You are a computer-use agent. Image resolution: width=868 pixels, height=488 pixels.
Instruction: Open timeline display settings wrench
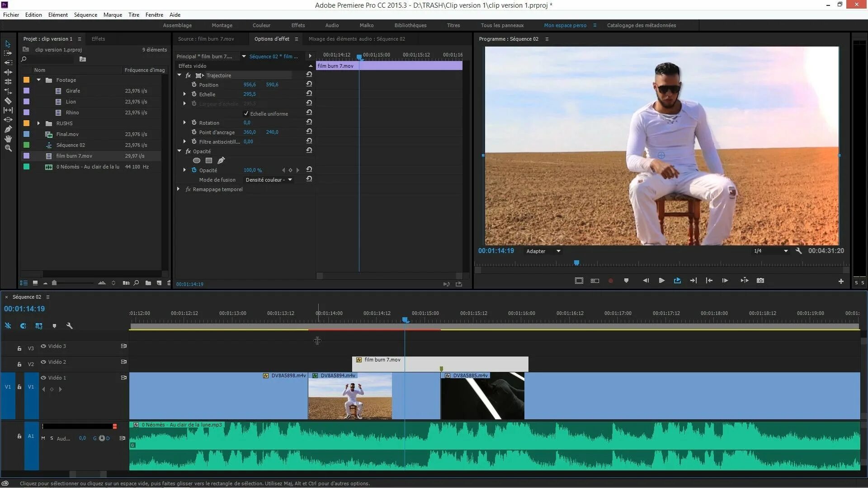tap(70, 326)
